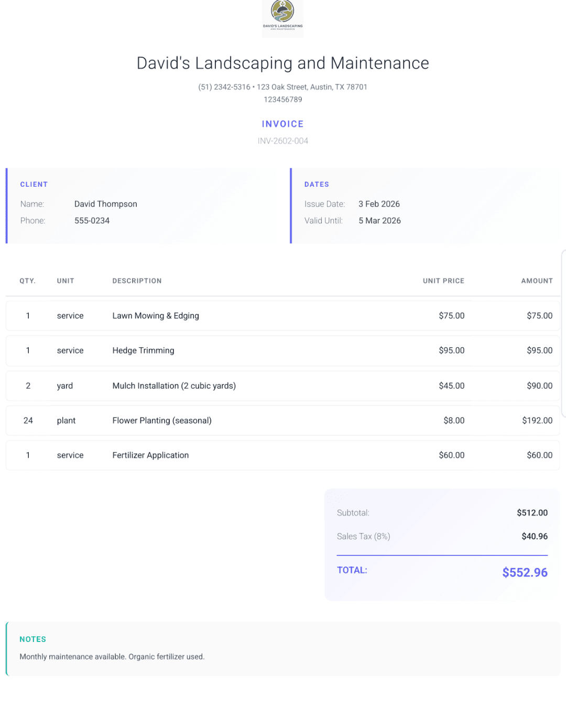Viewport: 566px width, 728px height.
Task: Click the issue date 3 Feb 2026
Action: coord(379,204)
